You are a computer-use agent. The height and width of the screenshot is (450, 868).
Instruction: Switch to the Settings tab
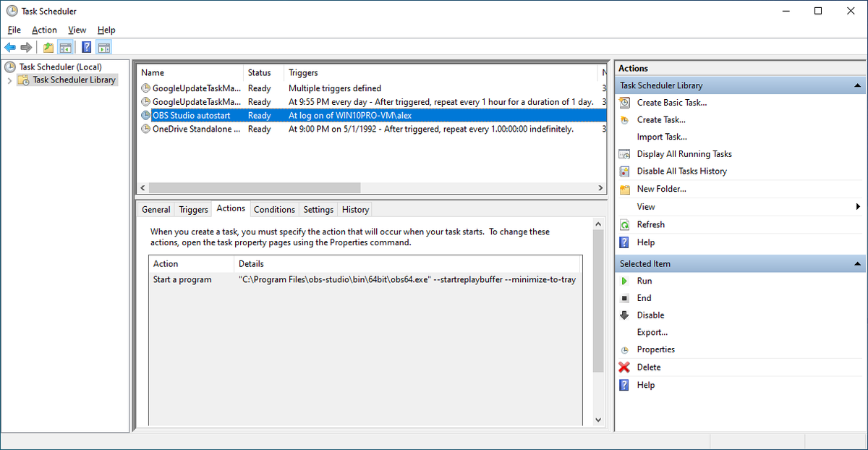(318, 210)
